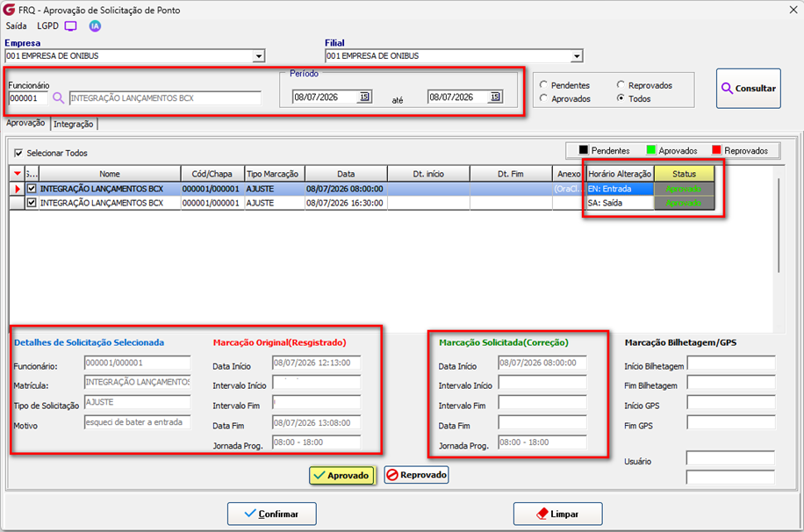Select cell 08/07/2026 16:30:00
804x532 pixels.
(x=346, y=203)
